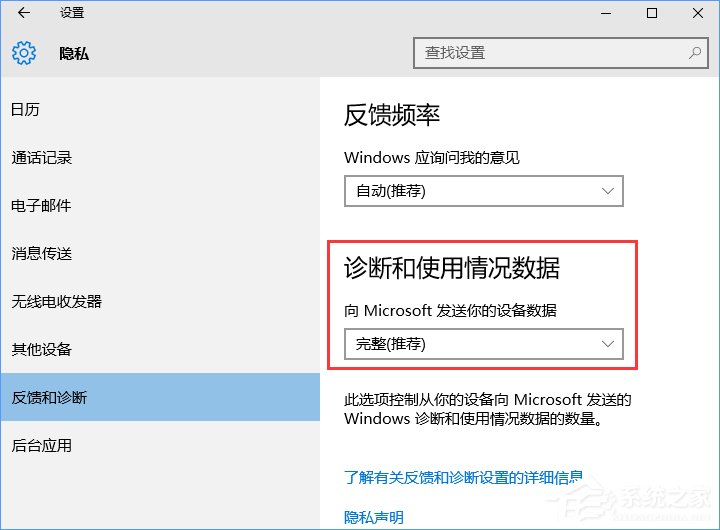
Task: Close the Settings window
Action: pyautogui.click(x=697, y=13)
